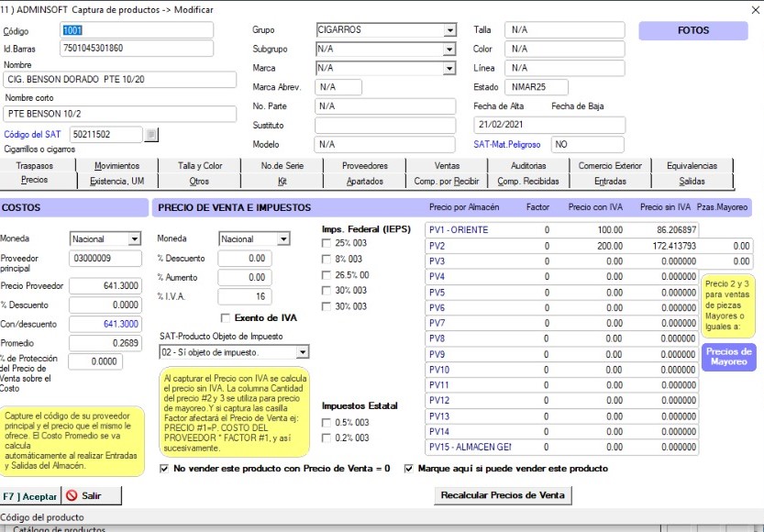This screenshot has height=532, width=764.
Task: Check the Exento de IVA box
Action: tap(226, 317)
